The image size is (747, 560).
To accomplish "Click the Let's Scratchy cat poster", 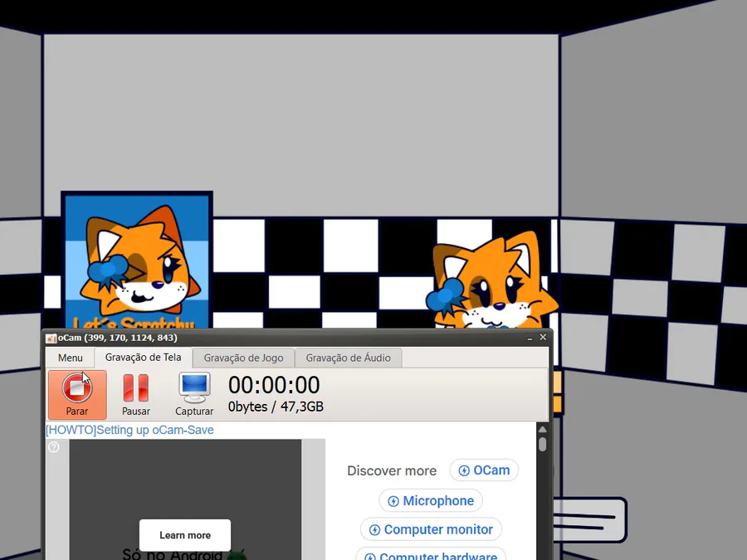I will 137,260.
